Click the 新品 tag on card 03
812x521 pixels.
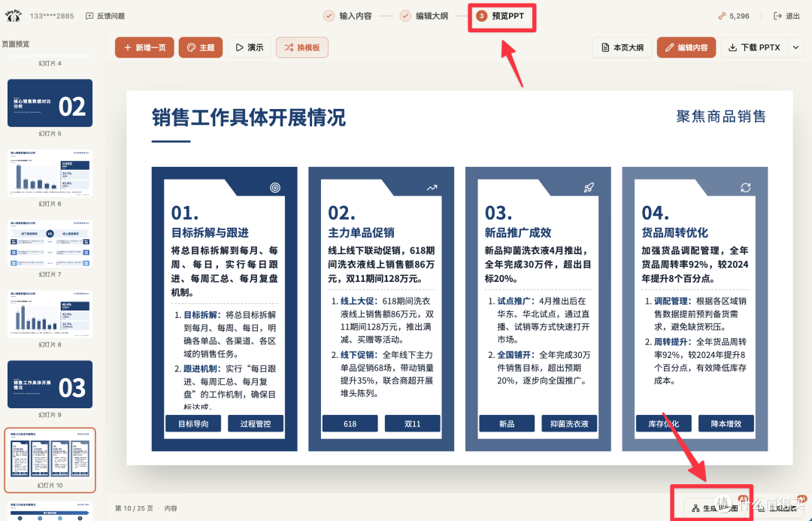[x=507, y=423]
